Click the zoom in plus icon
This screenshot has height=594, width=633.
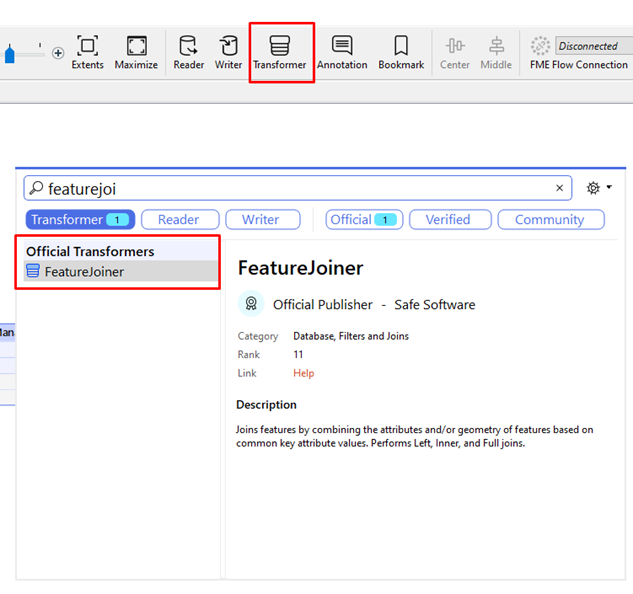[58, 53]
